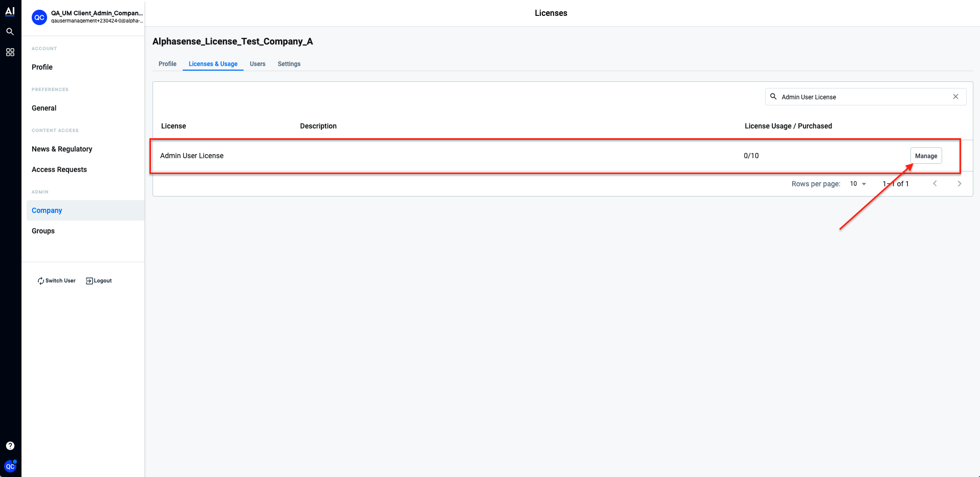
Task: Click the License Usage / Purchased header
Action: point(788,126)
